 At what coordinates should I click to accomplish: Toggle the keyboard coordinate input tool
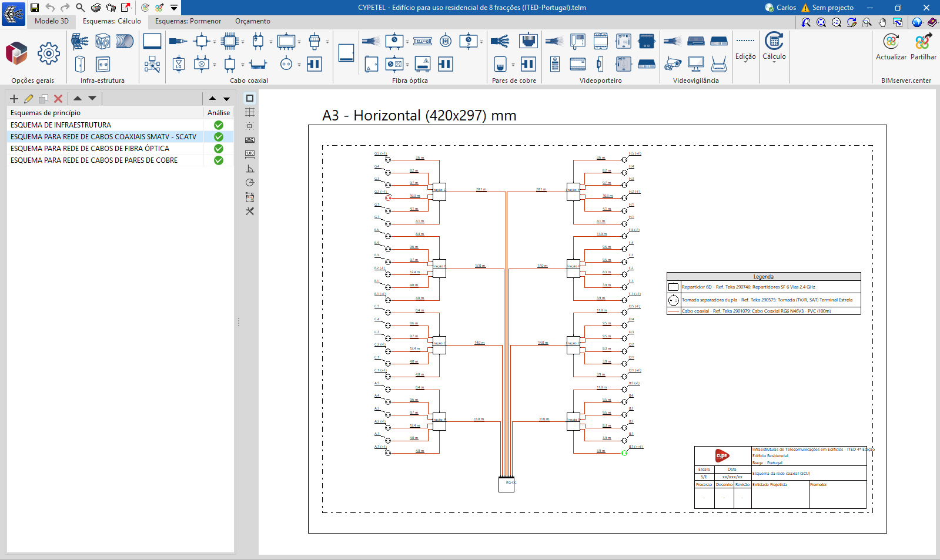pyautogui.click(x=250, y=140)
